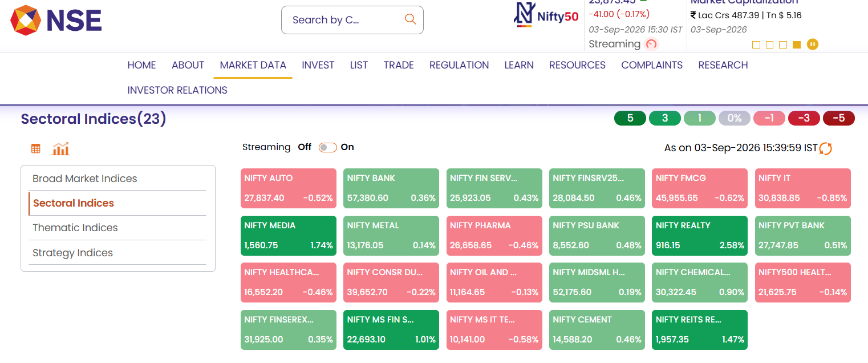The height and width of the screenshot is (363, 868).
Task: Click the streaming gauge icon
Action: 651,44
